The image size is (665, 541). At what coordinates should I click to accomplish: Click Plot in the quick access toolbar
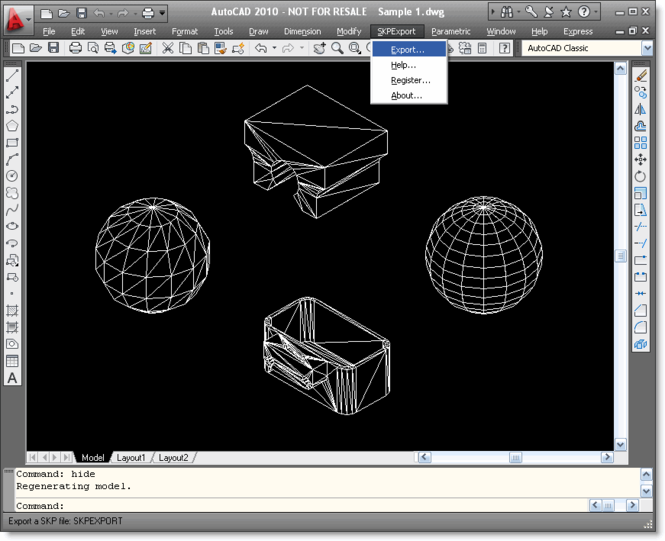[x=148, y=14]
